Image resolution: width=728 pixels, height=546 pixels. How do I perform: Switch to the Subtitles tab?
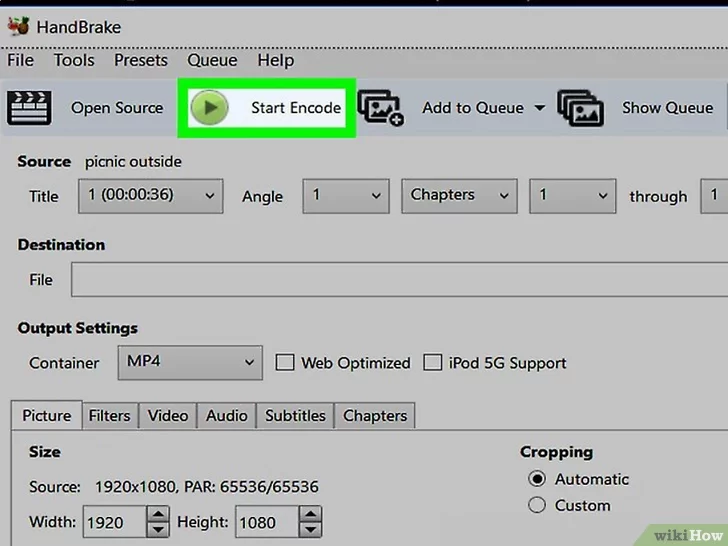295,415
